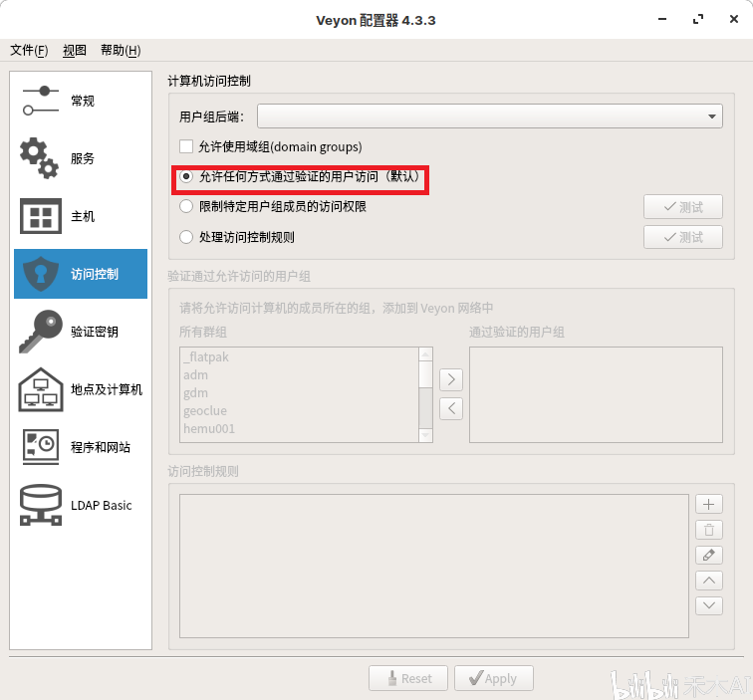Open the 服务 (Service) gears page

(x=81, y=158)
